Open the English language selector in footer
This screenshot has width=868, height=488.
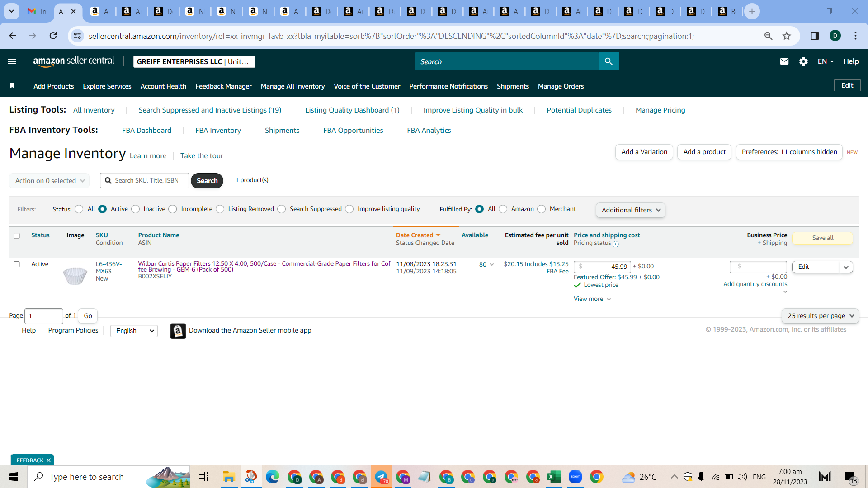[x=134, y=331]
